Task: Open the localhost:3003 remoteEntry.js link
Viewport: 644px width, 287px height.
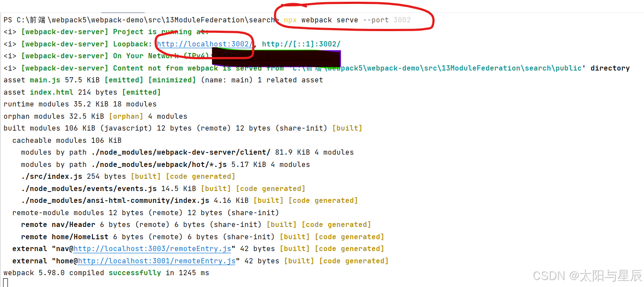Action: coord(152,248)
